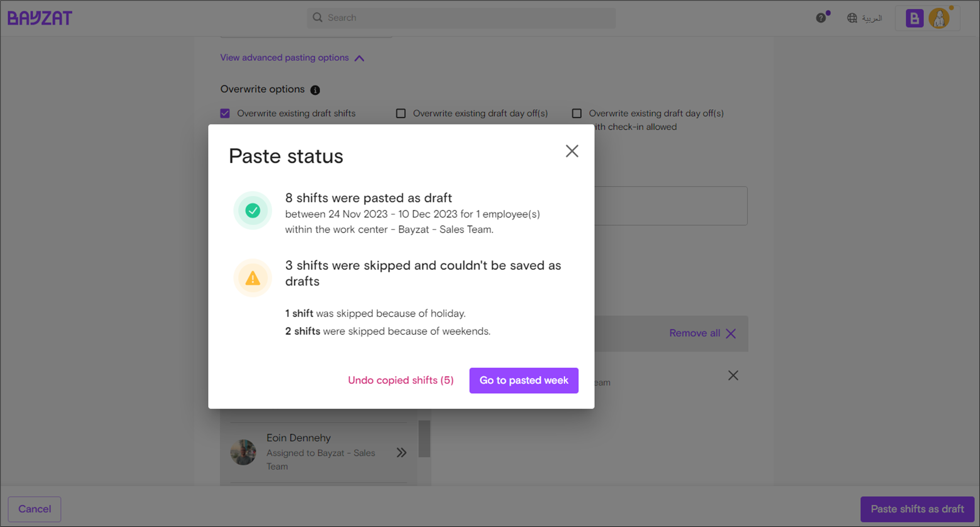Click the Bayzat logo
This screenshot has width=980, height=527.
(x=40, y=18)
